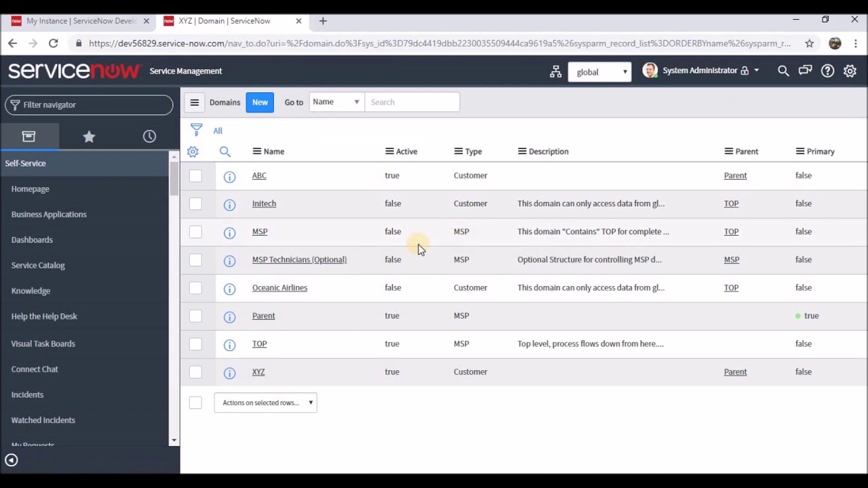Open Incidents from the Self-Service menu
This screenshot has width=868, height=488.
tap(27, 394)
